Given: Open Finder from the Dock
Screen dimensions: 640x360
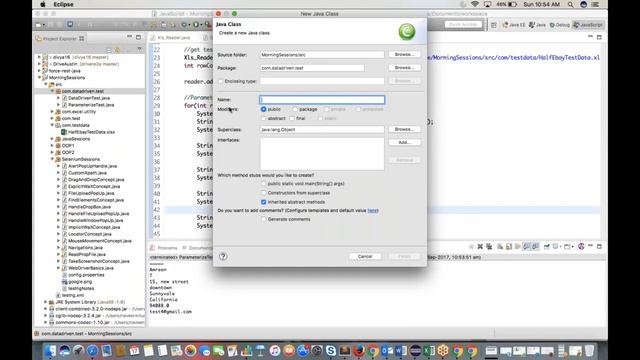Looking at the screenshot, I should point(50,351).
